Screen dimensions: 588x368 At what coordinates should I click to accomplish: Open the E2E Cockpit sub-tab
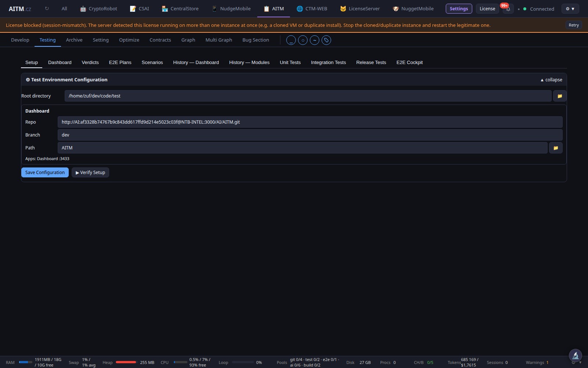click(409, 62)
